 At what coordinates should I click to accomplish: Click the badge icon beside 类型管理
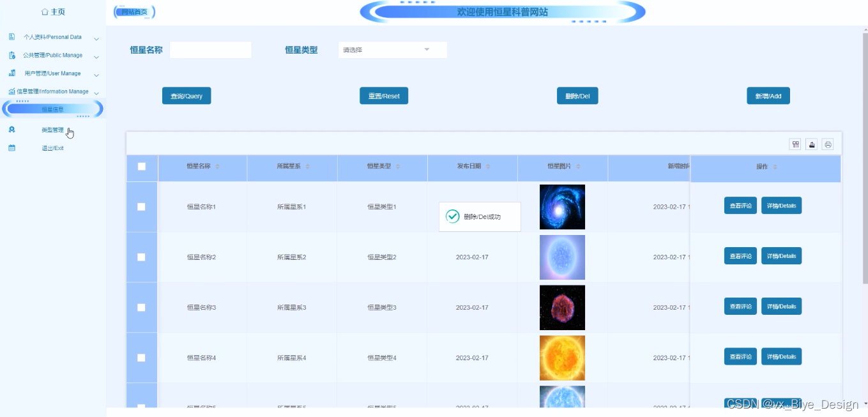[11, 129]
